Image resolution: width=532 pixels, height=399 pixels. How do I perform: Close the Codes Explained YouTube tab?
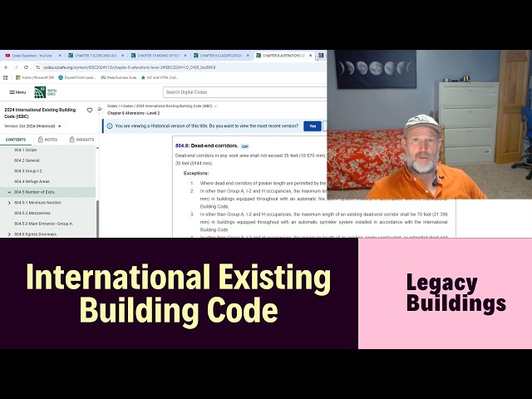(60, 56)
